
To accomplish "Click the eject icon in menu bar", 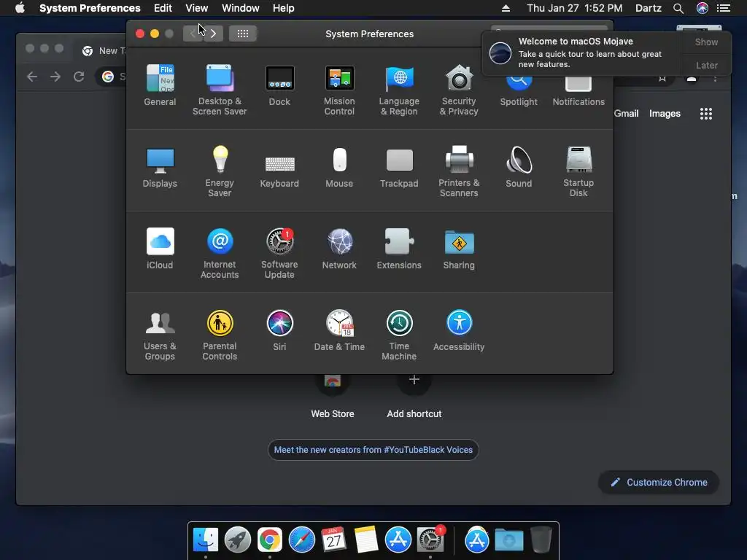I will pyautogui.click(x=506, y=8).
